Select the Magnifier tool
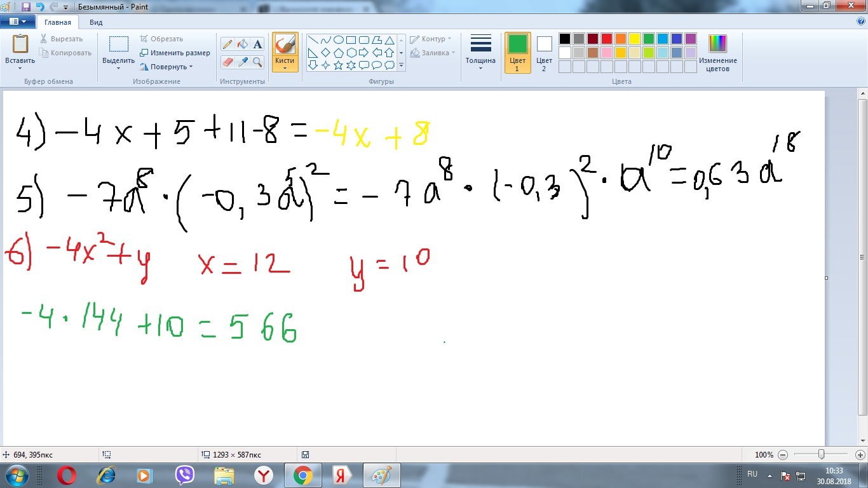This screenshot has height=488, width=868. click(x=257, y=62)
